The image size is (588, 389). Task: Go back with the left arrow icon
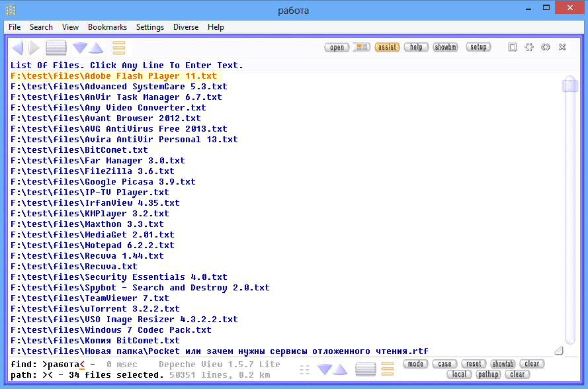click(17, 48)
